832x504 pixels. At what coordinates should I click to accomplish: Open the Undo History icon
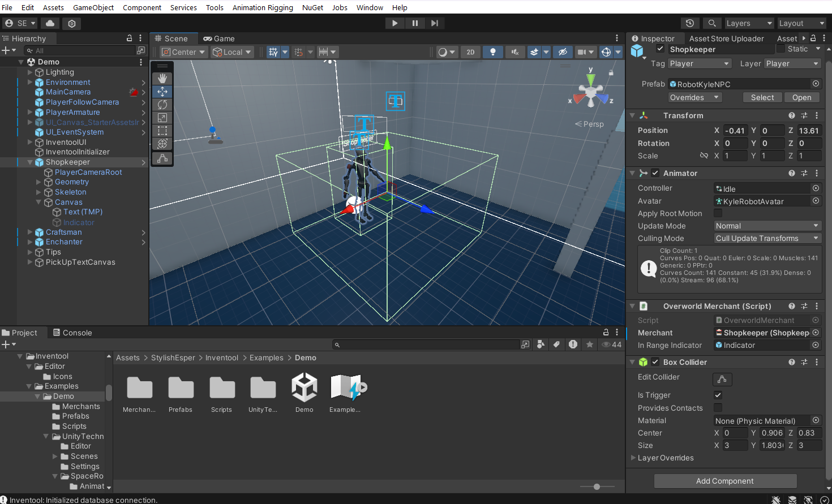click(x=689, y=23)
